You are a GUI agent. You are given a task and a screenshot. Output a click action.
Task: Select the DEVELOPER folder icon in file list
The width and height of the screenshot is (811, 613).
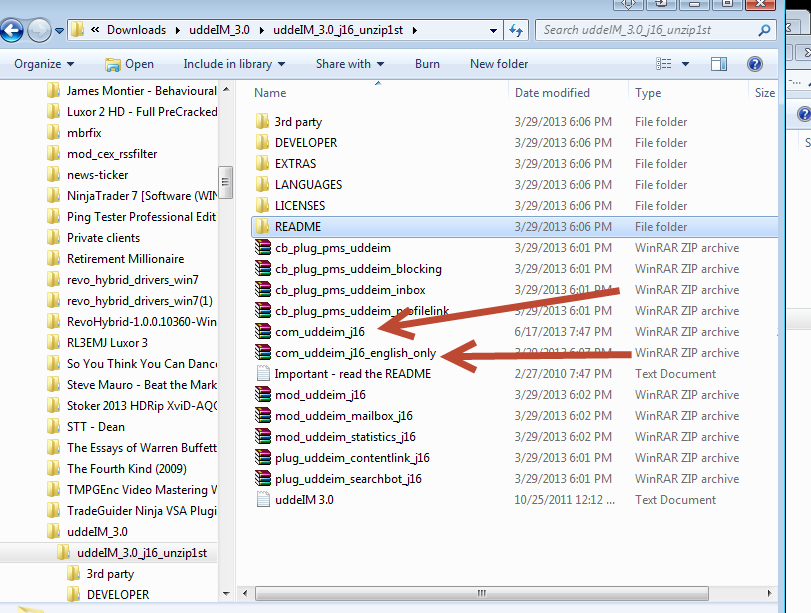[x=263, y=142]
